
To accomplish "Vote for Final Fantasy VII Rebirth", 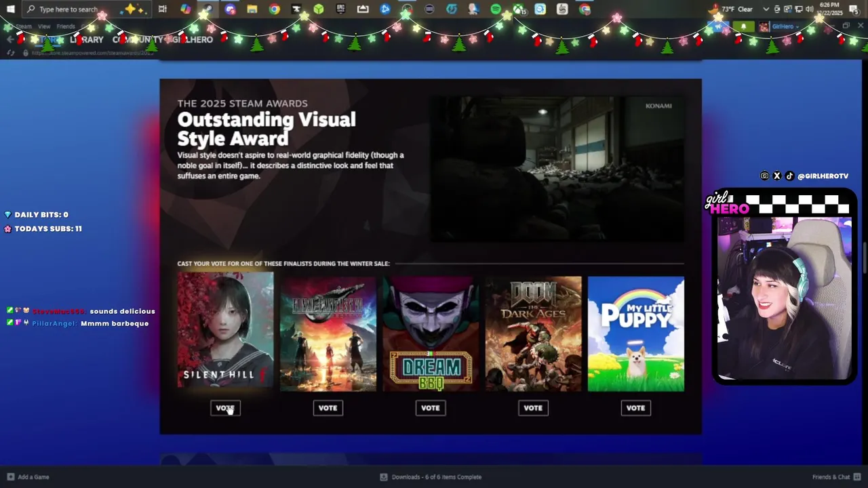I will click(x=328, y=408).
